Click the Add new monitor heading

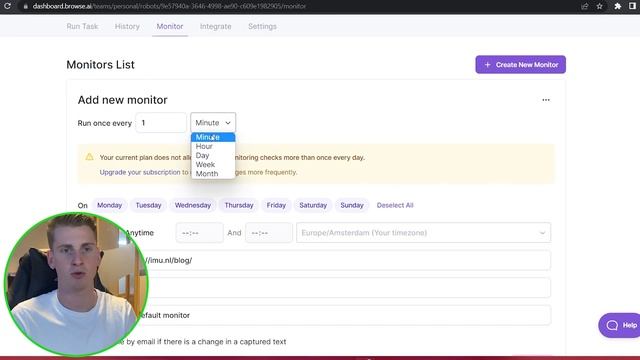pyautogui.click(x=122, y=100)
